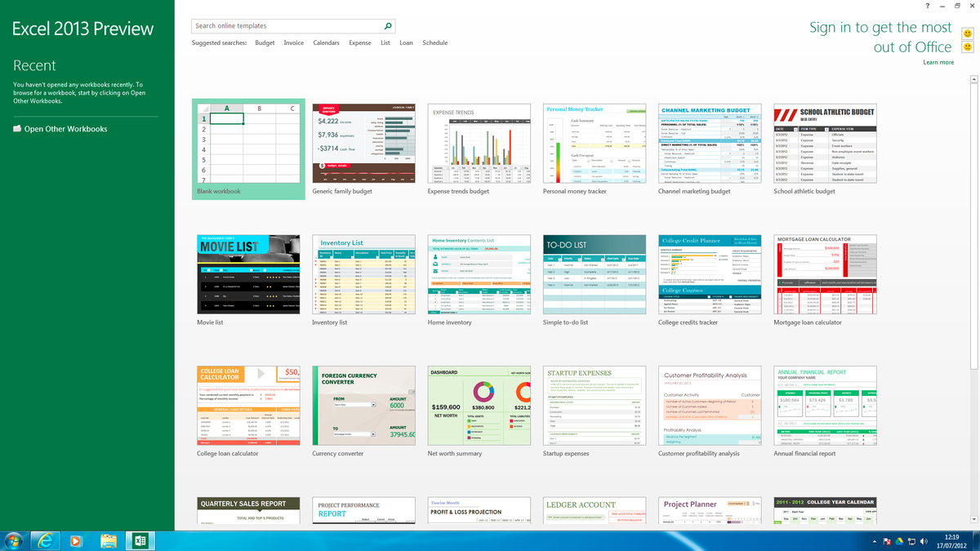Click the Windows Start orb
The image size is (980, 551).
(x=13, y=540)
